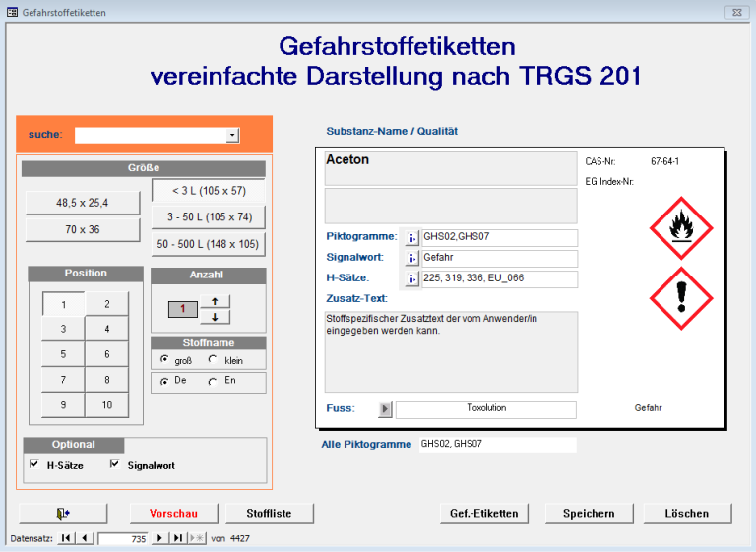Screen dimensions: 756x552
Task: Click the Alle Piktogramme field
Action: click(x=497, y=445)
